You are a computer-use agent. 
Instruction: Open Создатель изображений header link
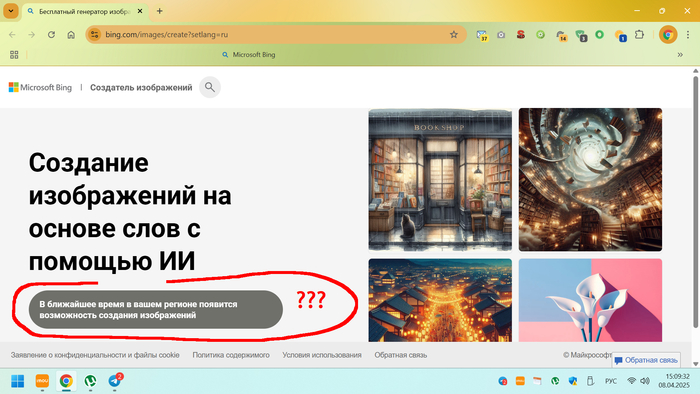(141, 87)
